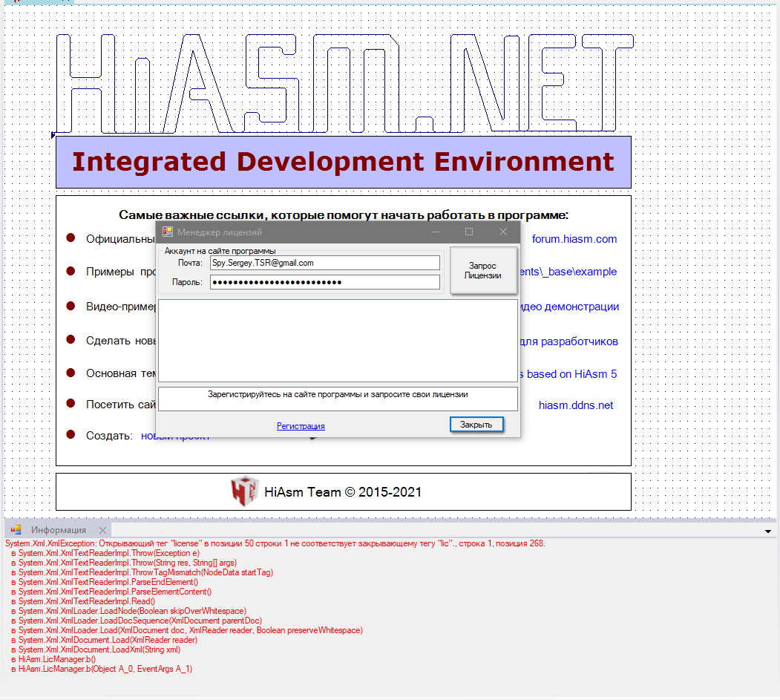The image size is (780, 700).
Task: Switch to the Информация tab
Action: pyautogui.click(x=58, y=530)
